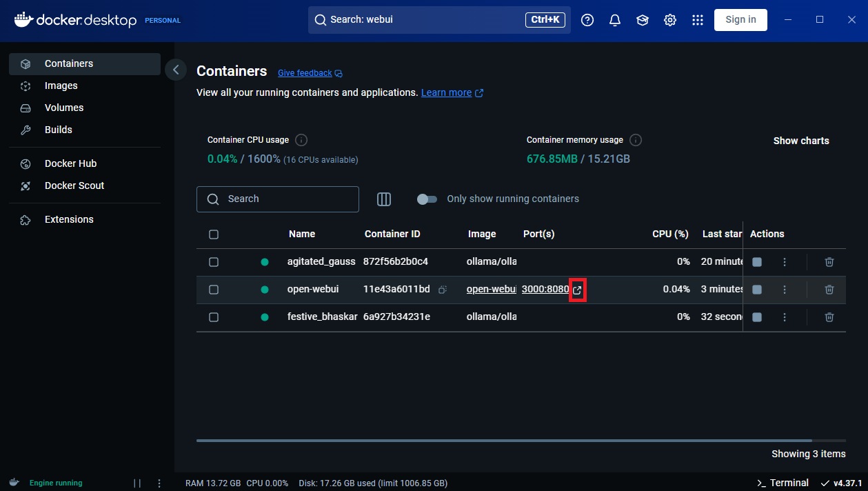Open more actions for festive_bhaskar
Viewport: 868px width, 491px height.
pos(785,317)
